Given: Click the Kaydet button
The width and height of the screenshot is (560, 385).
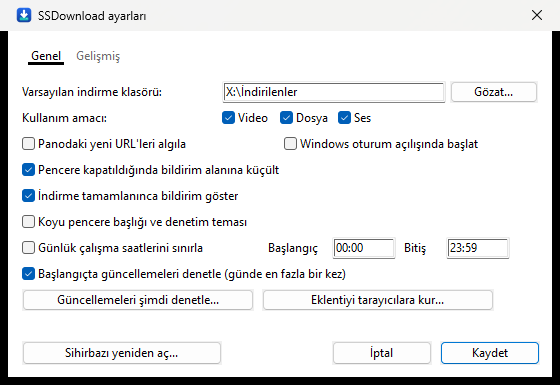Looking at the screenshot, I should (490, 353).
